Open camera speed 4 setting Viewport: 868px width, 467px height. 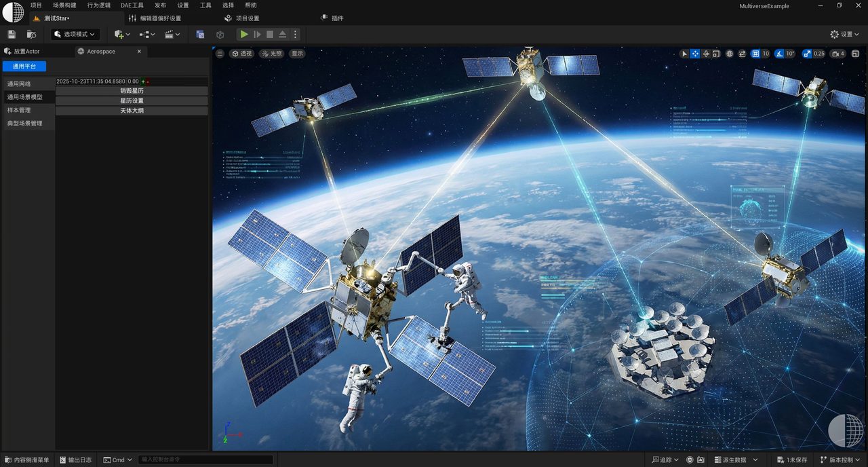click(x=839, y=54)
